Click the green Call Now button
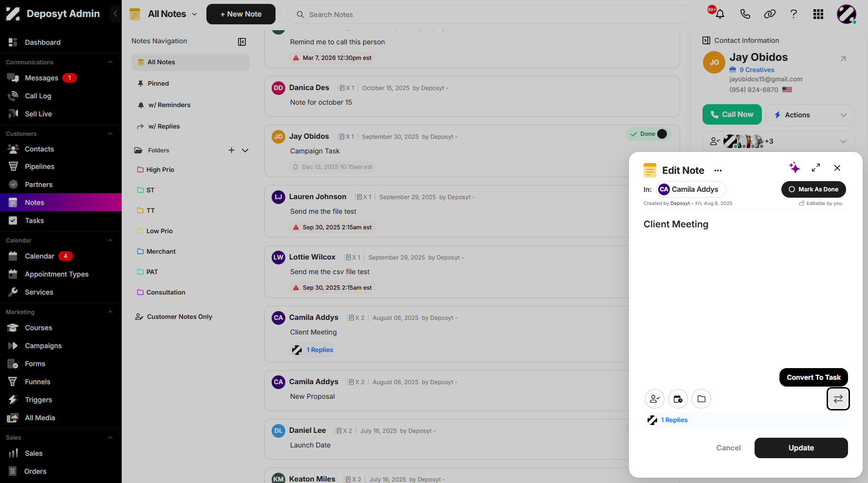 [732, 114]
